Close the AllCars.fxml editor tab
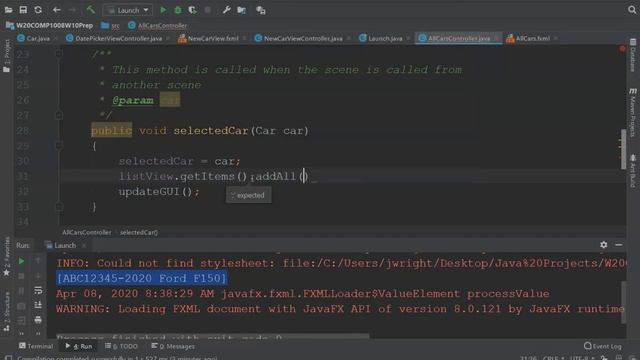The image size is (640, 360). coord(556,38)
